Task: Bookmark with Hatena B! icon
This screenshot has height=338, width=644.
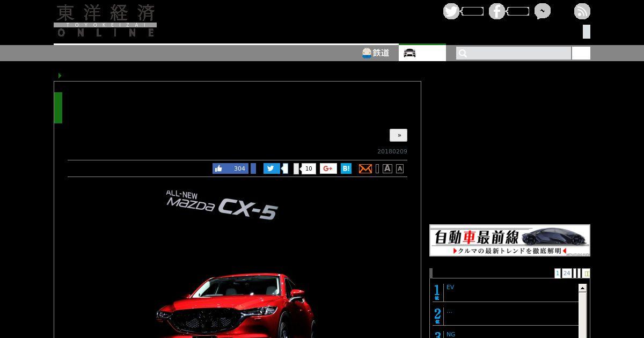Action: (x=346, y=168)
